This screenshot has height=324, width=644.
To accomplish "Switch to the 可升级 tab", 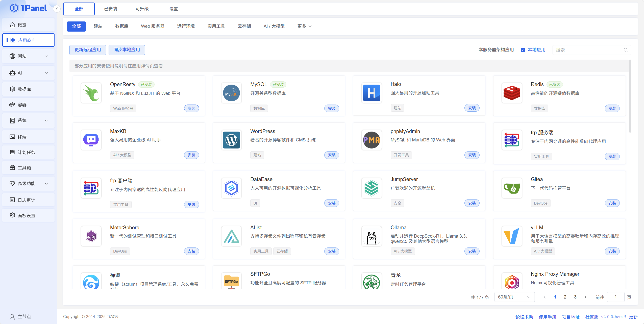I will pyautogui.click(x=142, y=9).
